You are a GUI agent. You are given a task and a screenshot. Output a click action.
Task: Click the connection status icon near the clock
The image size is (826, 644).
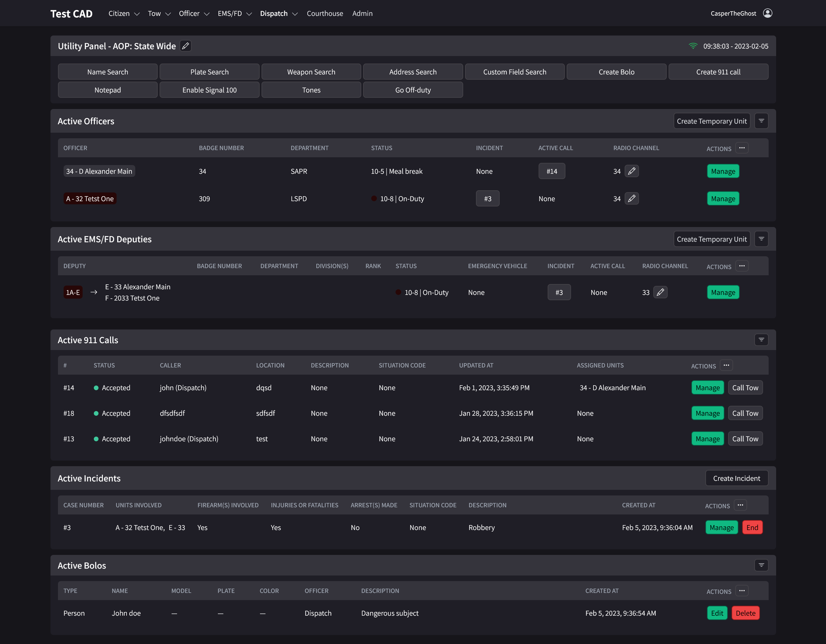click(x=693, y=46)
